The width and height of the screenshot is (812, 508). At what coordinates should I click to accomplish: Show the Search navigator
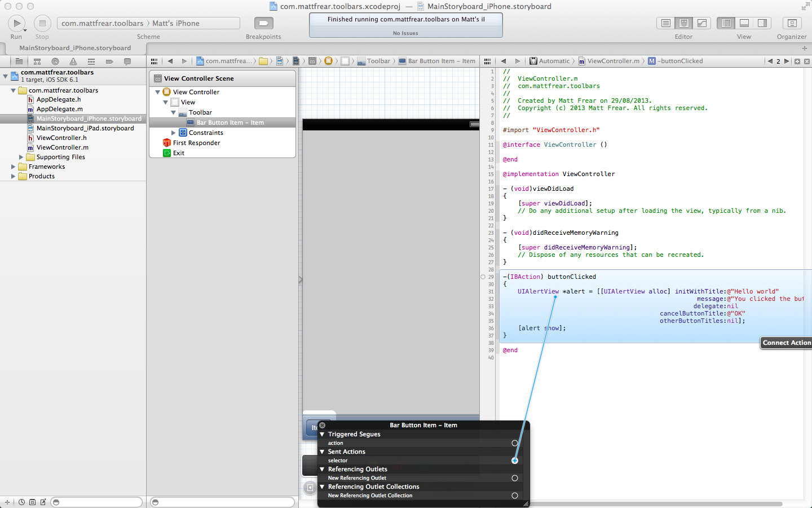click(55, 61)
